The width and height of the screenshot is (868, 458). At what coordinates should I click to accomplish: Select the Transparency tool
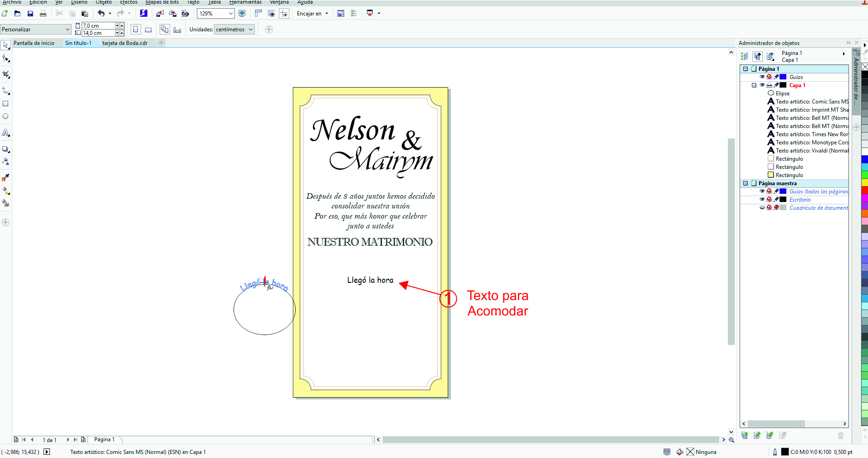5,161
